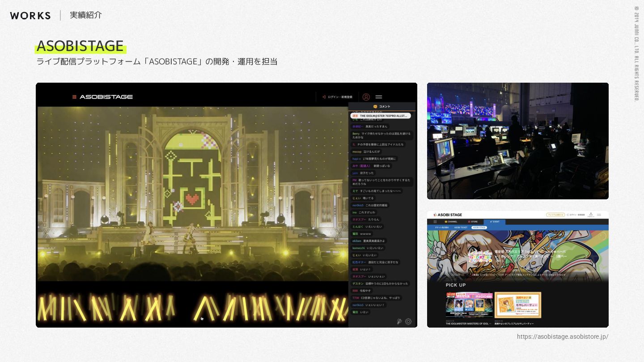
Task: Select the pinned THE IDOLM@STER 765PRO ALLST… notice
Action: (381, 116)
